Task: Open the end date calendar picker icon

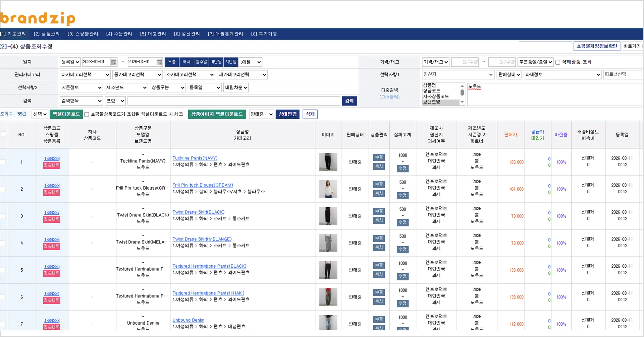Action: coord(159,62)
